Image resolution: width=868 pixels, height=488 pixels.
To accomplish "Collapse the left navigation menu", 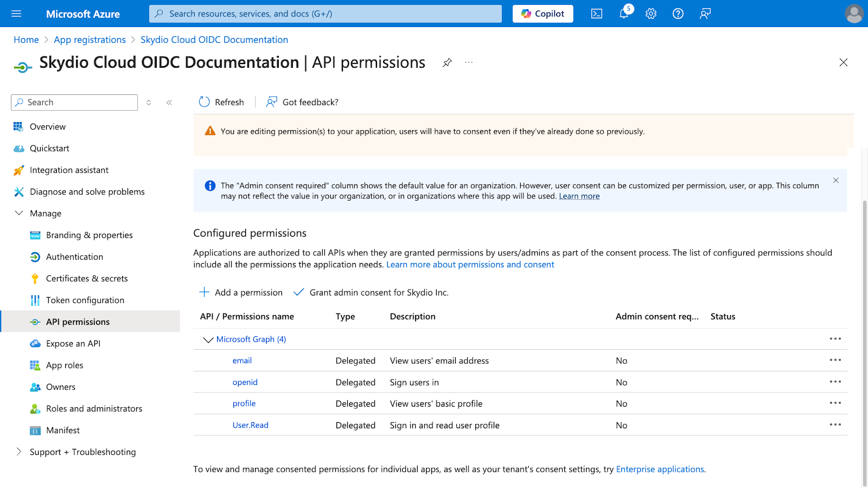I will click(169, 102).
